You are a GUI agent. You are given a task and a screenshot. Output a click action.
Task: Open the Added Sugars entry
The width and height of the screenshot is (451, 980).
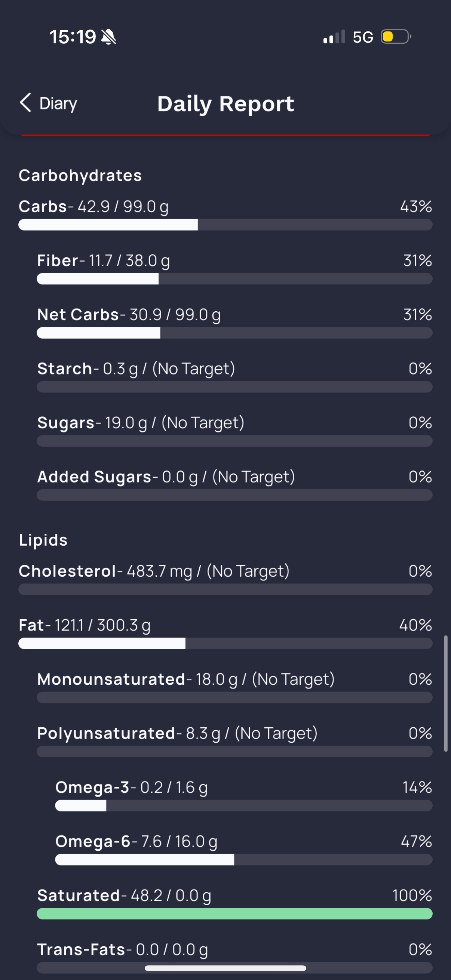point(234,484)
